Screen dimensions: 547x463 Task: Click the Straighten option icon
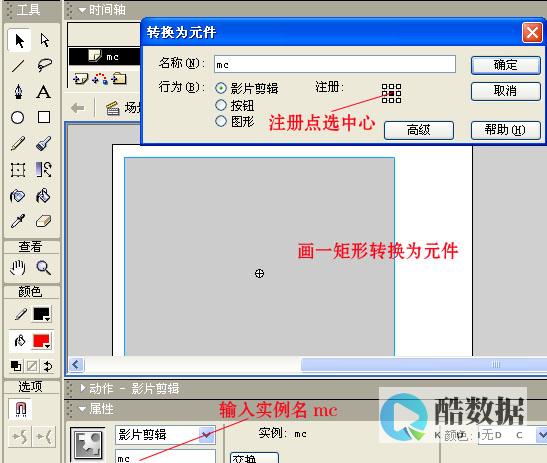click(44, 436)
